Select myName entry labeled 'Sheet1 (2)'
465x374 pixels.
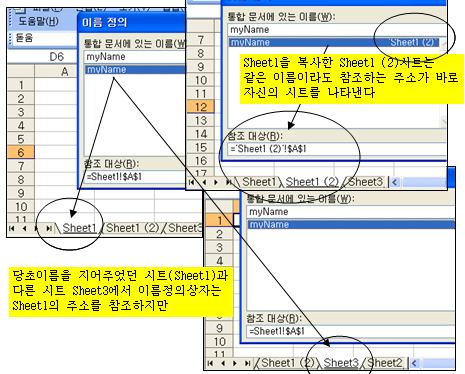point(334,43)
